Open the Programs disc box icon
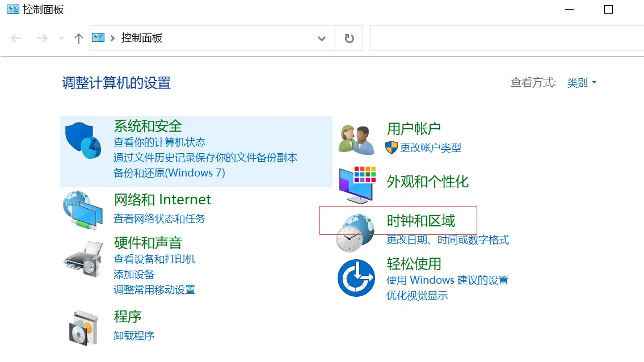The width and height of the screenshot is (644, 362). [x=83, y=327]
